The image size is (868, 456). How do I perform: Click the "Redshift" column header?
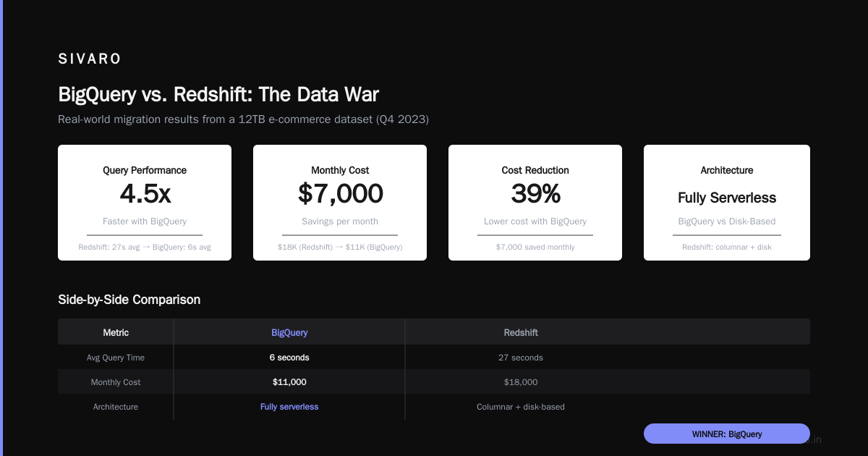pyautogui.click(x=521, y=332)
